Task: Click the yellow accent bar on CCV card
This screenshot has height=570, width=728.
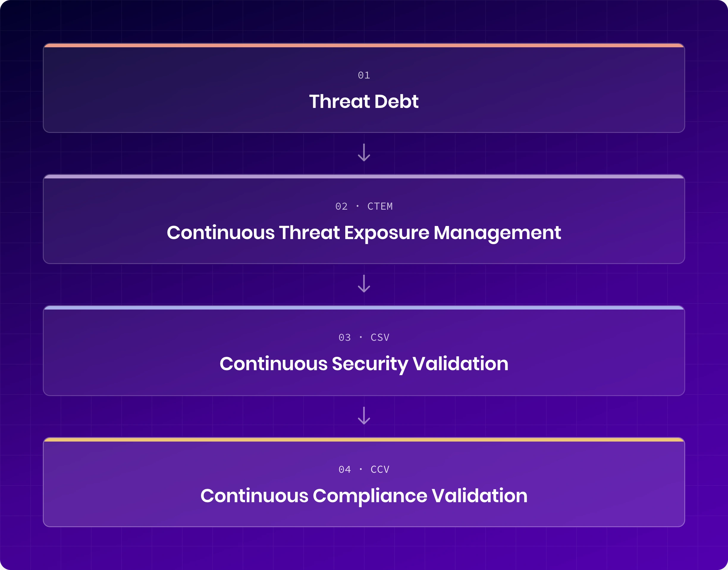Action: click(364, 439)
